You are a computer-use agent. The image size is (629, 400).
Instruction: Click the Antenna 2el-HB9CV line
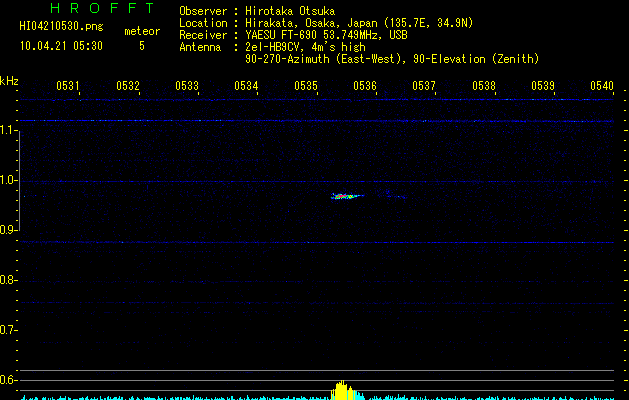[x=272, y=47]
